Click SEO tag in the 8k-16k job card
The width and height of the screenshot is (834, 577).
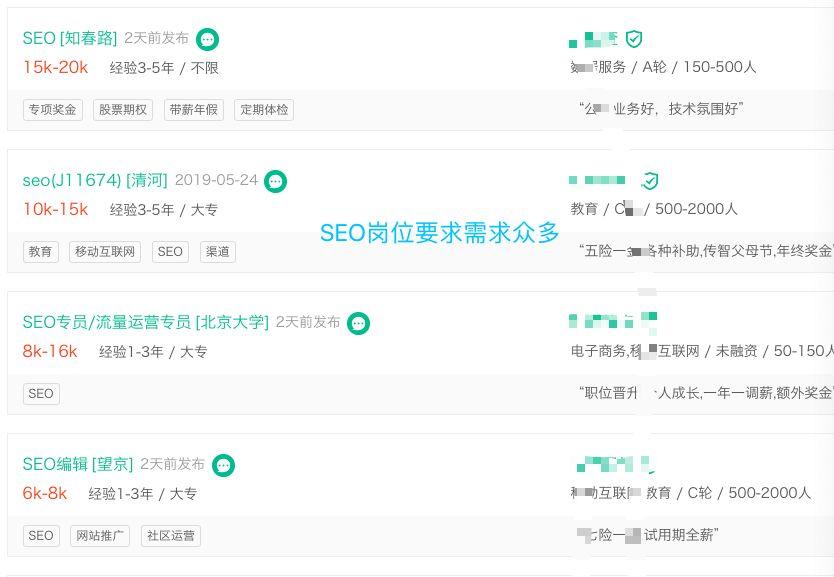tap(41, 394)
